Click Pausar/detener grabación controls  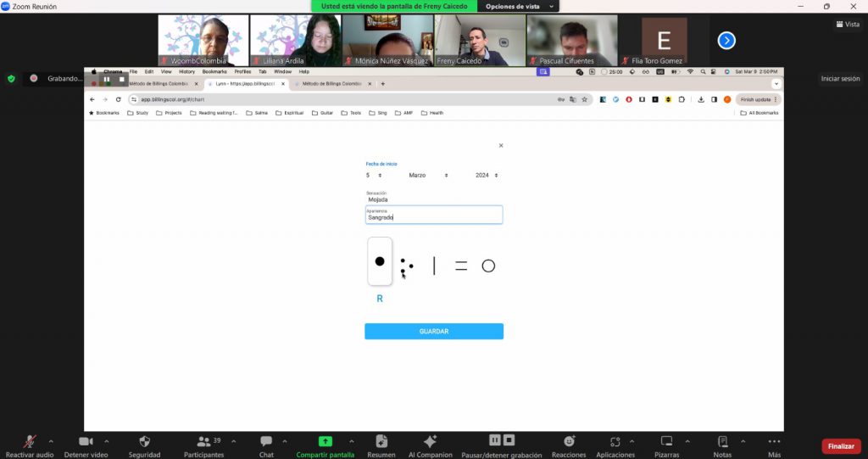[502, 447]
